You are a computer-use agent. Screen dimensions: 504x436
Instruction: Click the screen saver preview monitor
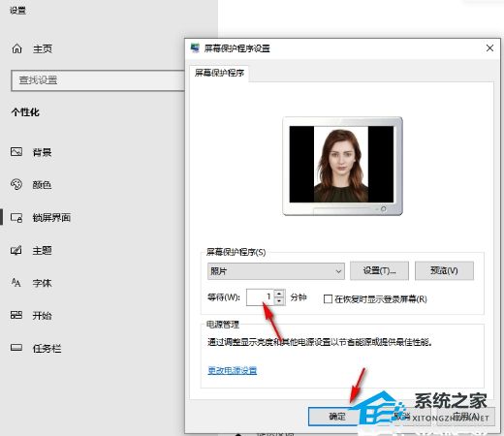342,166
